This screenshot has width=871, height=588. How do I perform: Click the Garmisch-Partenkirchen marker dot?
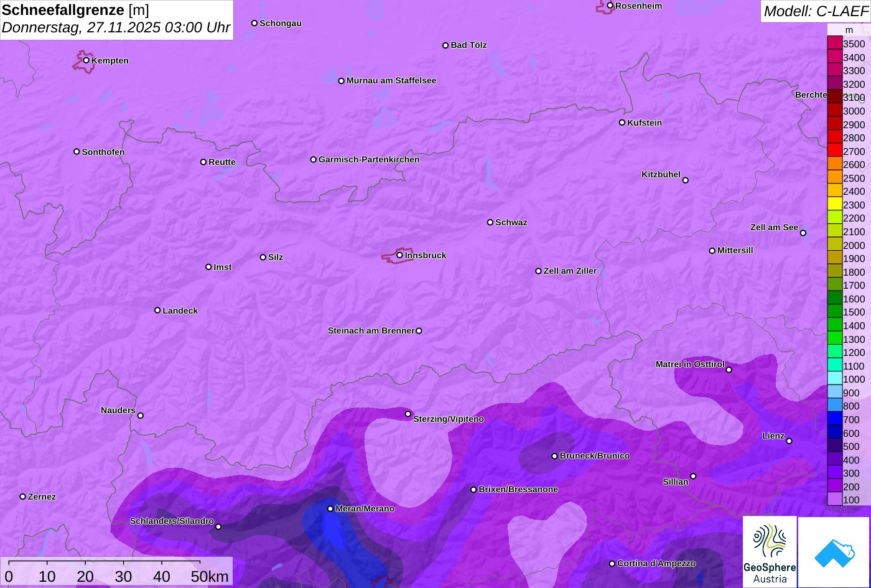tap(314, 160)
